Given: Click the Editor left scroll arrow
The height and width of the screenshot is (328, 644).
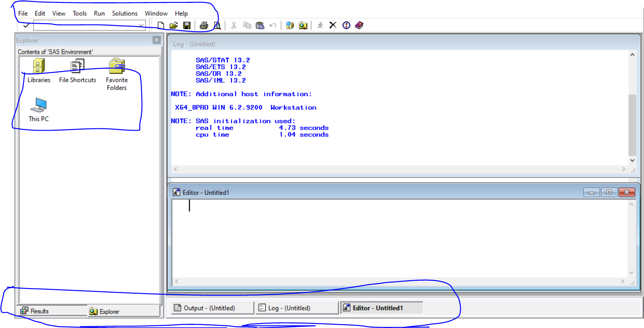Looking at the screenshot, I should pos(176,281).
